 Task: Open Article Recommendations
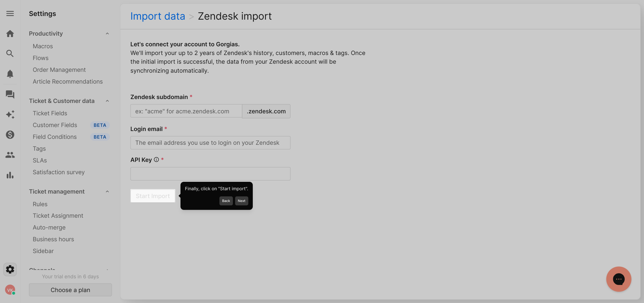click(68, 82)
